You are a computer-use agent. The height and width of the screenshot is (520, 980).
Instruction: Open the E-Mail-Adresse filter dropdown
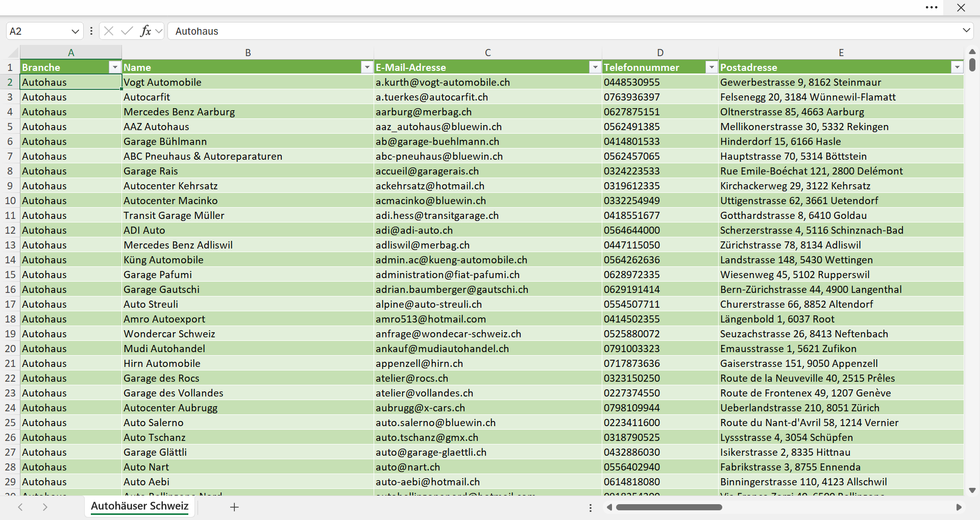(x=595, y=67)
